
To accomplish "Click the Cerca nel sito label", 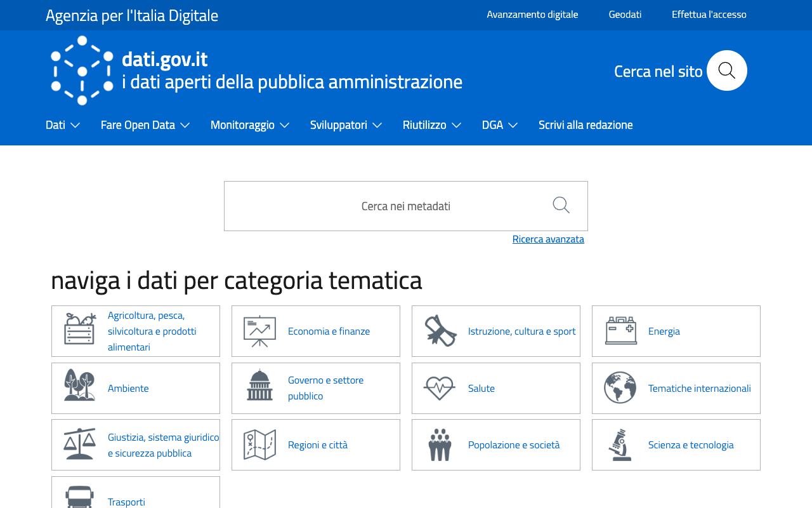I will 658,71.
